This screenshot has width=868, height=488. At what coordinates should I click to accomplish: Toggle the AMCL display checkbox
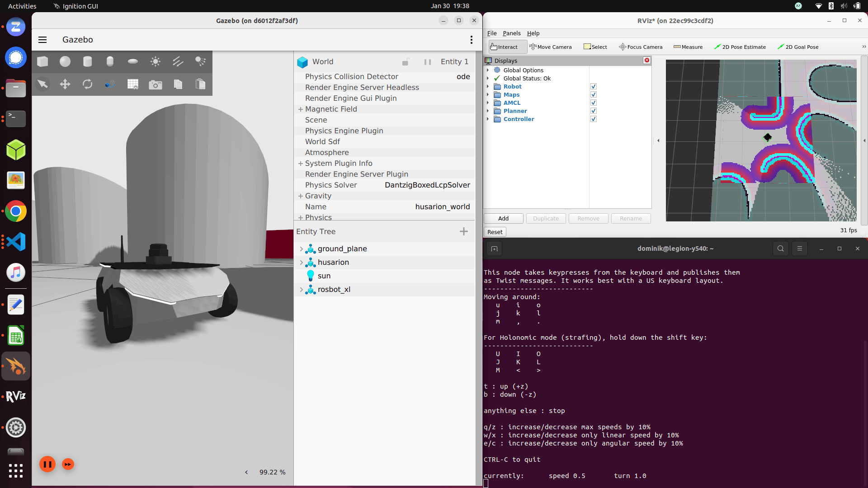pos(594,103)
